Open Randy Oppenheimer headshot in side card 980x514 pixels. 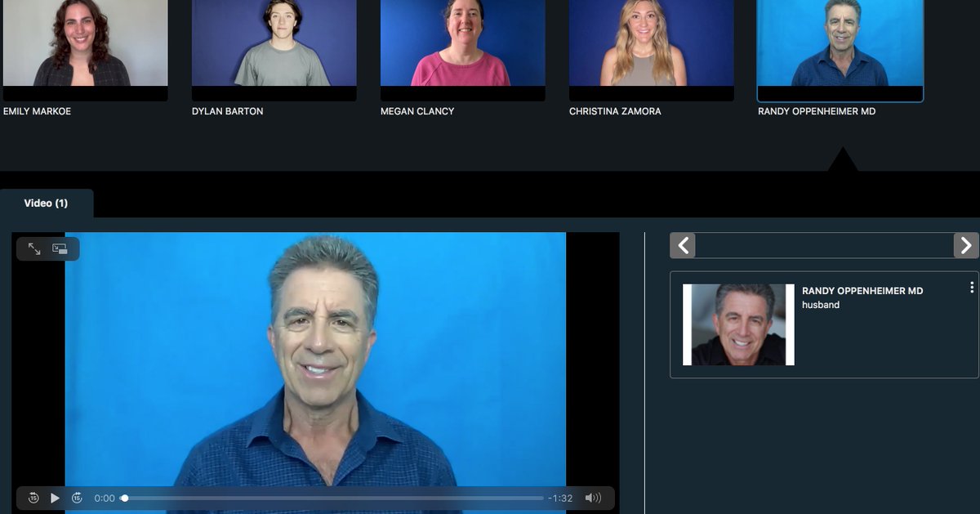tap(738, 324)
